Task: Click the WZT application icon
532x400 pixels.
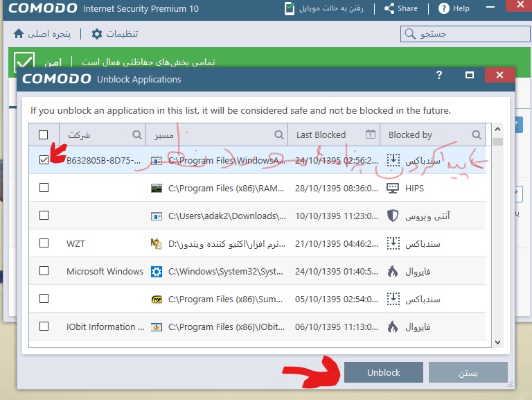Action: coord(156,243)
